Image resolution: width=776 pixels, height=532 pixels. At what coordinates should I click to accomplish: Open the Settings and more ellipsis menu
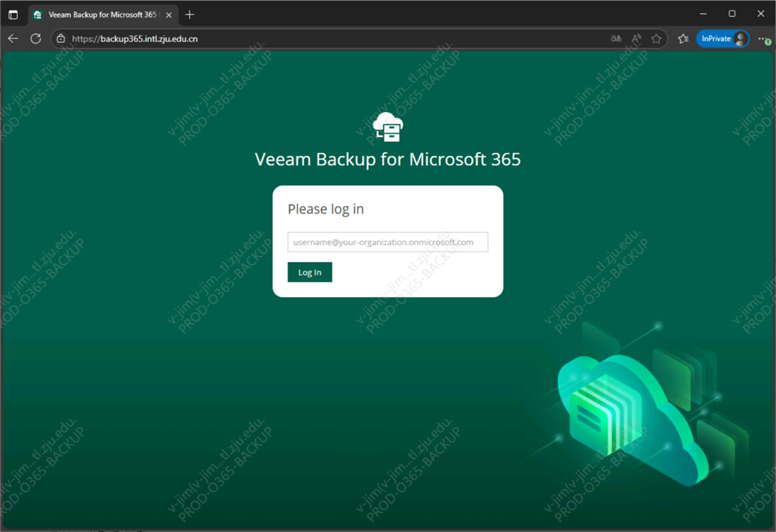[763, 39]
